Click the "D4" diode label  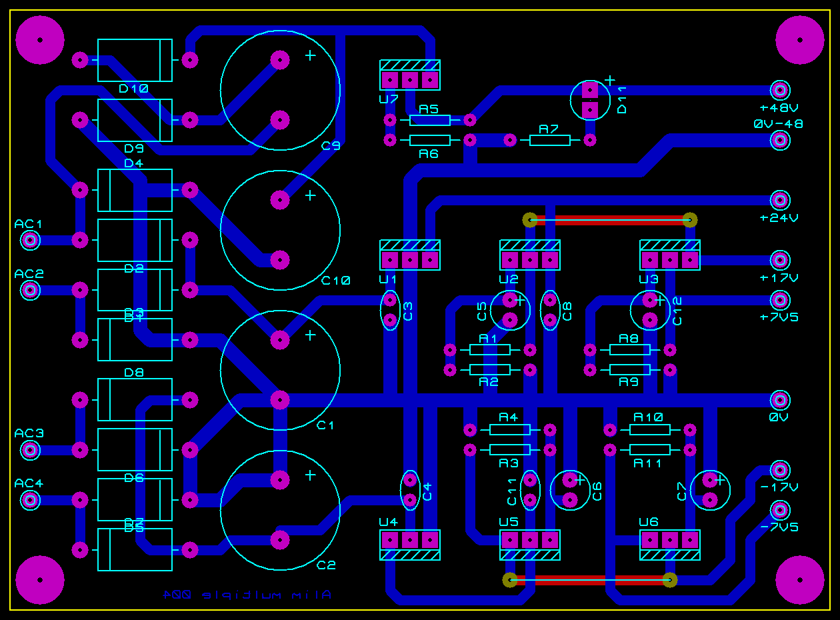[133, 163]
